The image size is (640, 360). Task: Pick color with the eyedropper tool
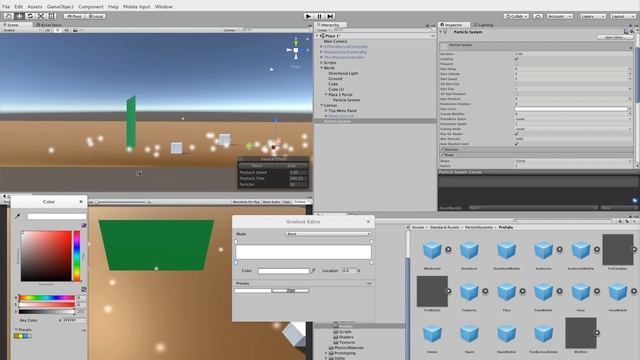pyautogui.click(x=18, y=216)
